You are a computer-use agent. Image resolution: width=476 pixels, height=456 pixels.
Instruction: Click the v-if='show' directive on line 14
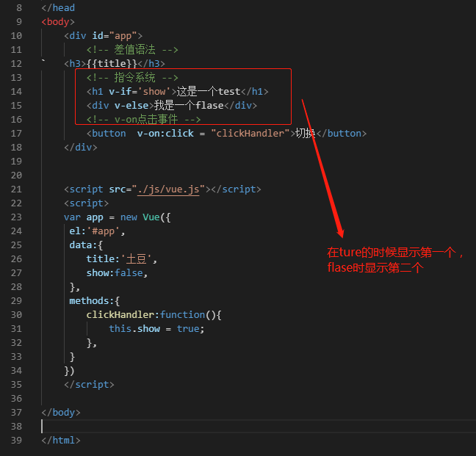tap(140, 91)
